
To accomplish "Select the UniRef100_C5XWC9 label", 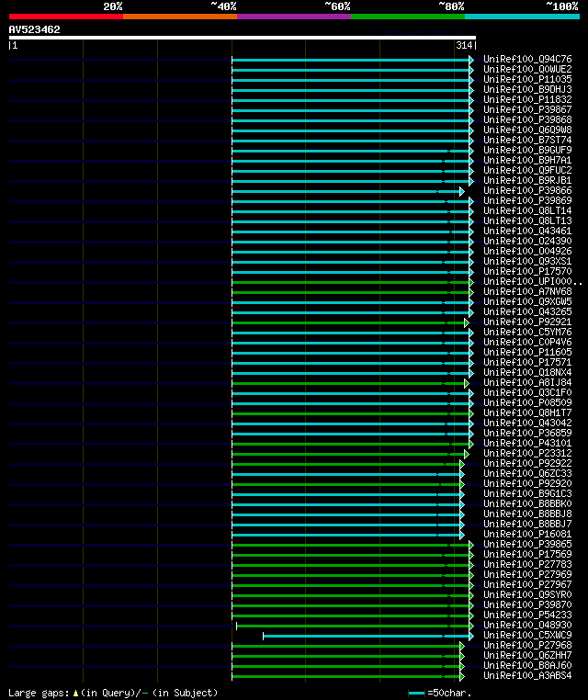I will (x=527, y=636).
